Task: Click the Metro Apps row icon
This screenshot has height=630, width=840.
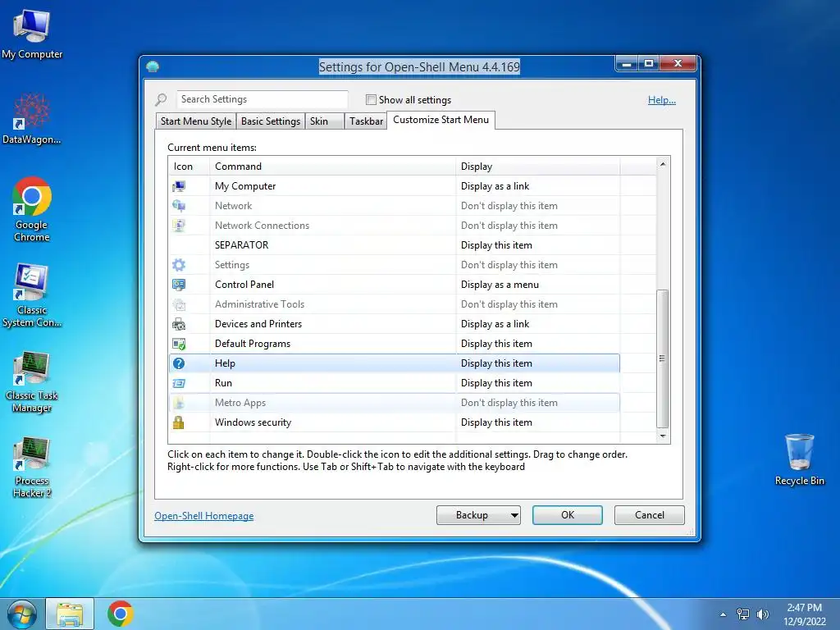Action: coord(179,403)
